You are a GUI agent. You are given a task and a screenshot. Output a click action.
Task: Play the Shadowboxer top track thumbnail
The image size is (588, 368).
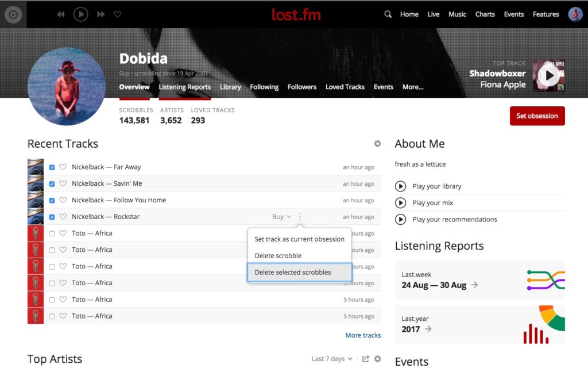click(x=549, y=75)
